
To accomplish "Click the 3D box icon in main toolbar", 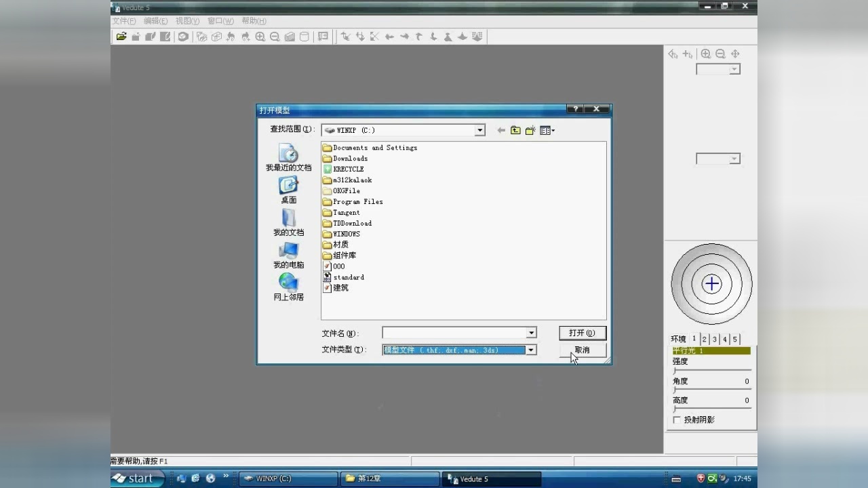I will click(x=216, y=37).
